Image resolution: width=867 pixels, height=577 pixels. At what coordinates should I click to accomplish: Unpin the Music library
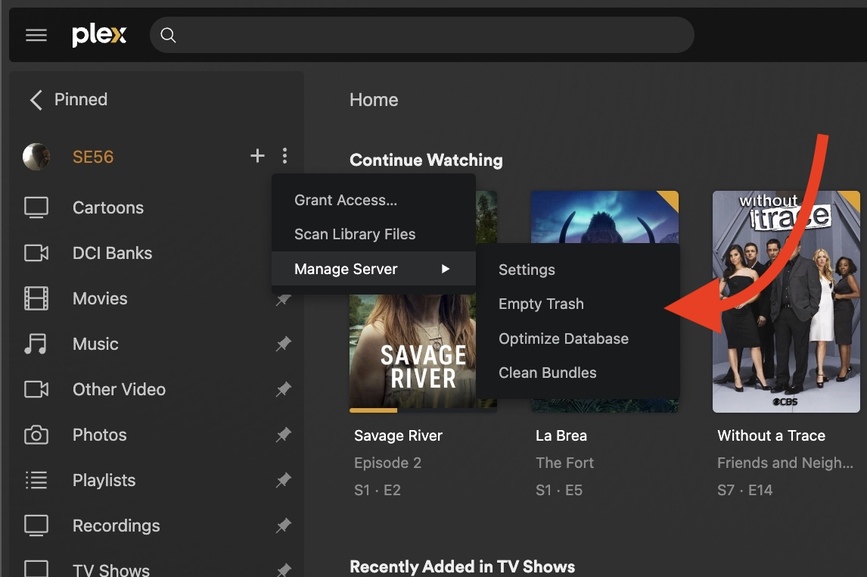click(283, 344)
